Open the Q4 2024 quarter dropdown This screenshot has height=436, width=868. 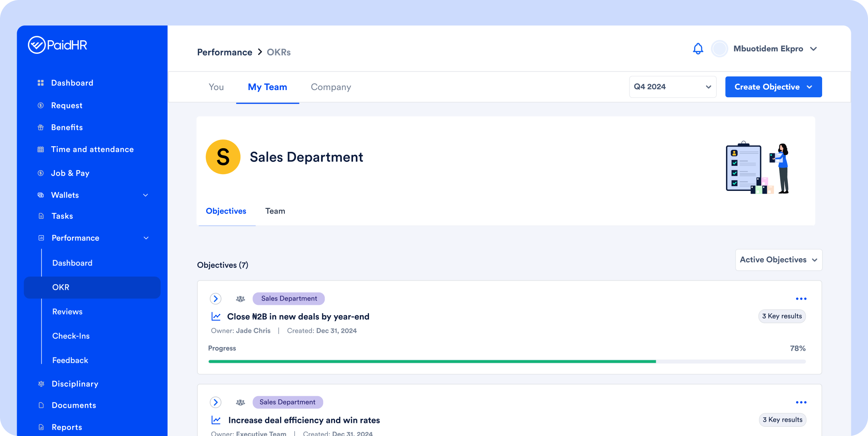click(x=673, y=87)
